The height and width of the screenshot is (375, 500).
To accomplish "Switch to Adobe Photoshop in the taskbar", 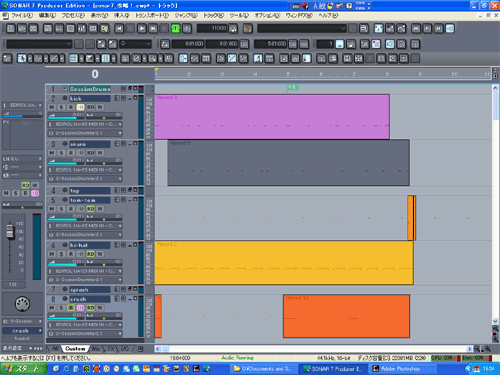I will point(403,369).
